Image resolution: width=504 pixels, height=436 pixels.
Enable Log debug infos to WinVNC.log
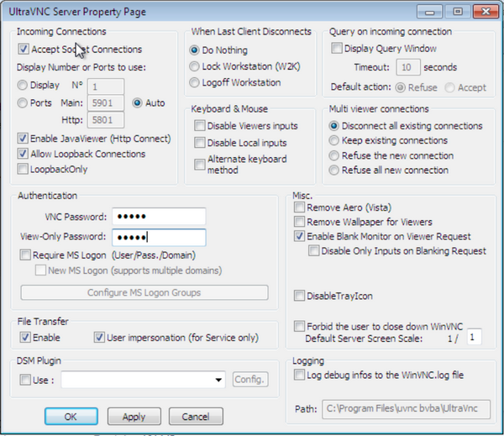[299, 375]
